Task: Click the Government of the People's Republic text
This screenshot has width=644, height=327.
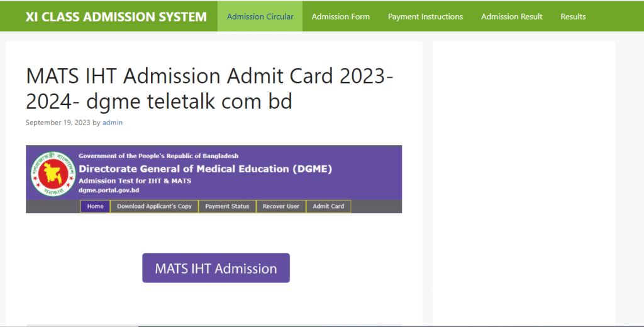Action: tap(158, 156)
